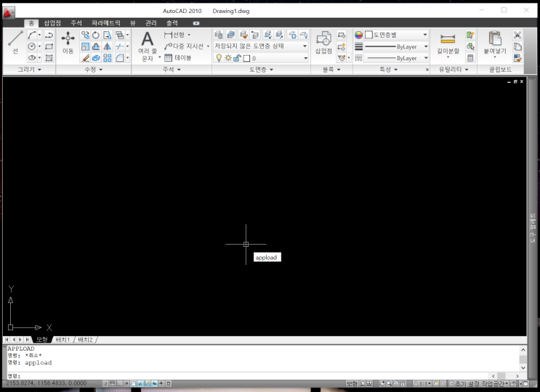Open the layer 0 dropdown list

coord(261,58)
